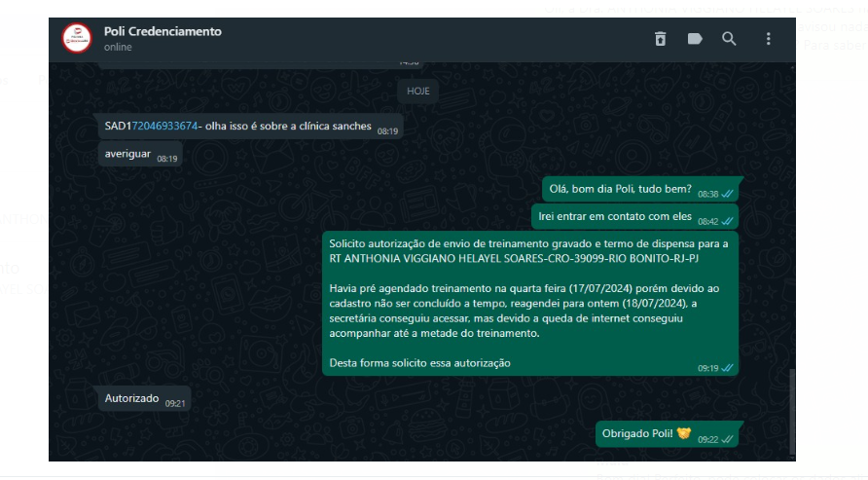Select the long 'Solicito autorização' message
This screenshot has width=868, height=480.
tap(530, 304)
